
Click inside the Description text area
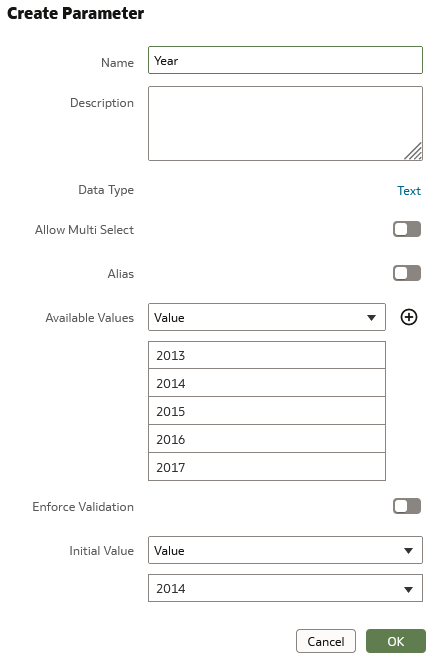(285, 124)
